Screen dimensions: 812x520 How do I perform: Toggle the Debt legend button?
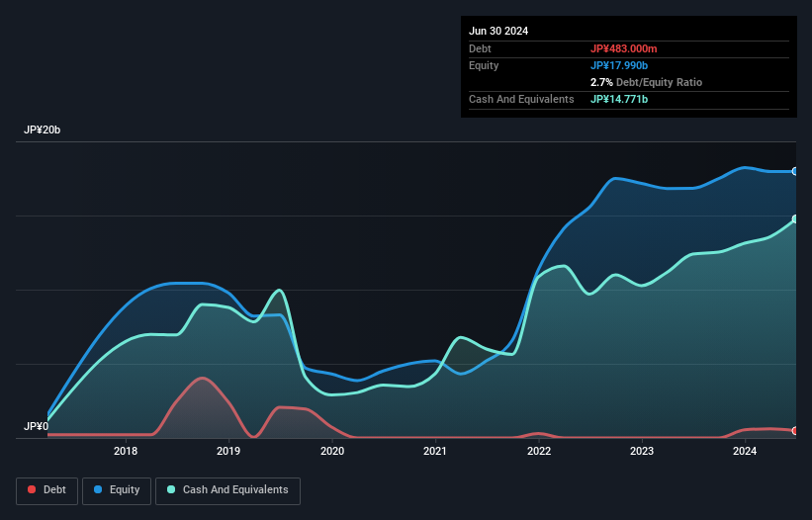click(x=47, y=490)
